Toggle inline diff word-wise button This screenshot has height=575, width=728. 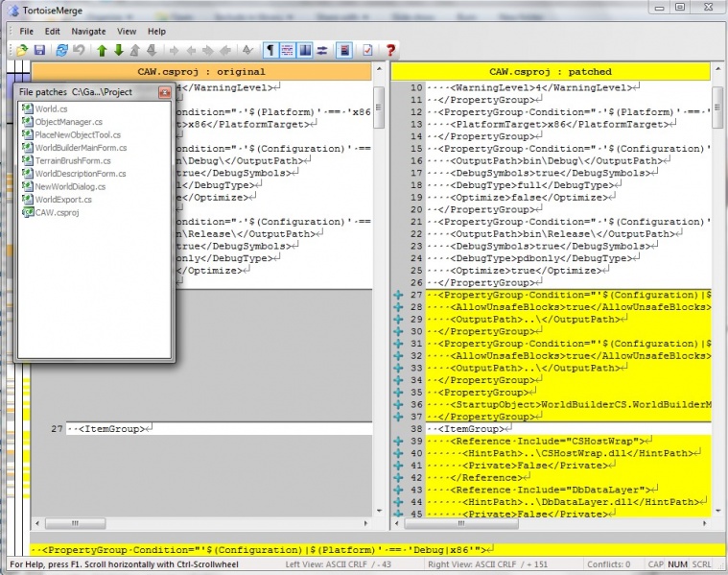coord(287,50)
